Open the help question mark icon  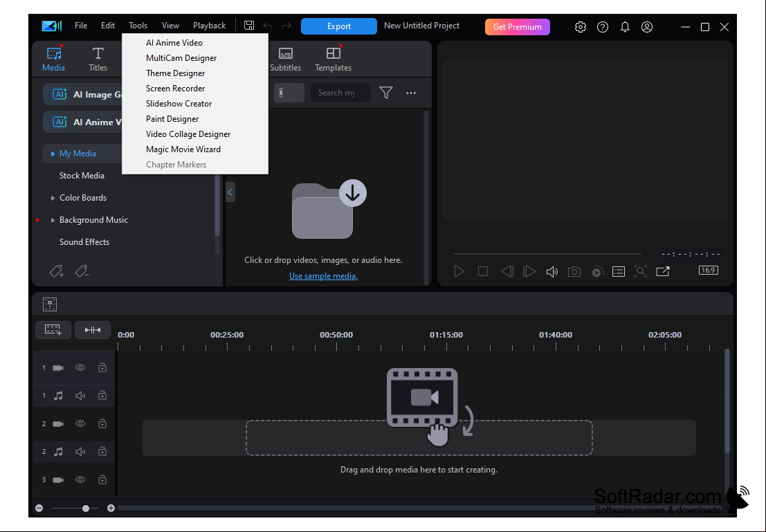(x=603, y=27)
